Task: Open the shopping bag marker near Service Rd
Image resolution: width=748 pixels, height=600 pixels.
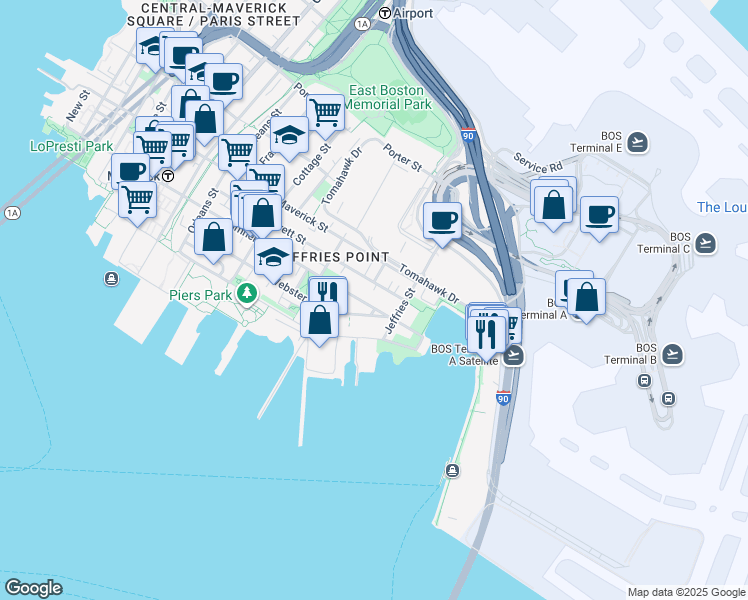Action: (x=553, y=206)
